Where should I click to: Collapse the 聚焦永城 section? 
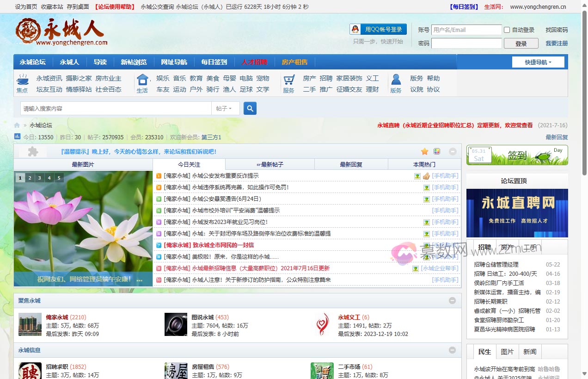coord(452,301)
